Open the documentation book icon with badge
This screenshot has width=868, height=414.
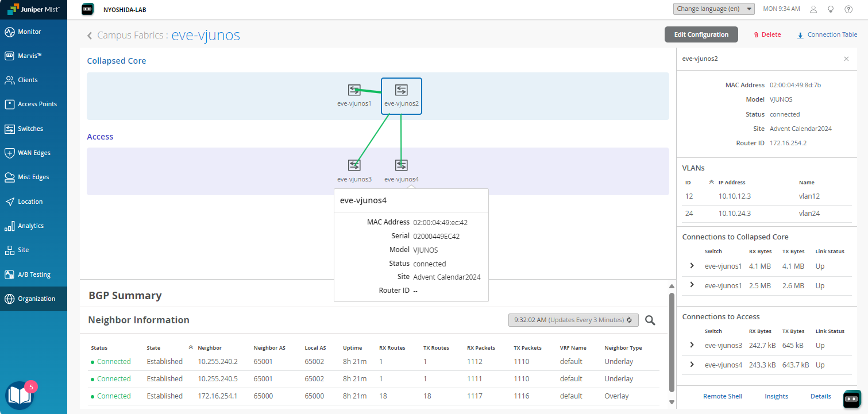click(x=20, y=395)
